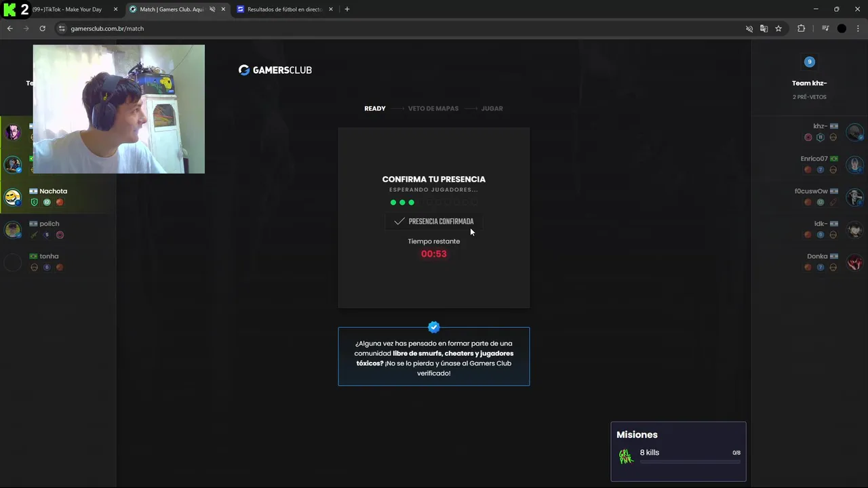
Task: Open the media controls icon
Action: pos(825,28)
